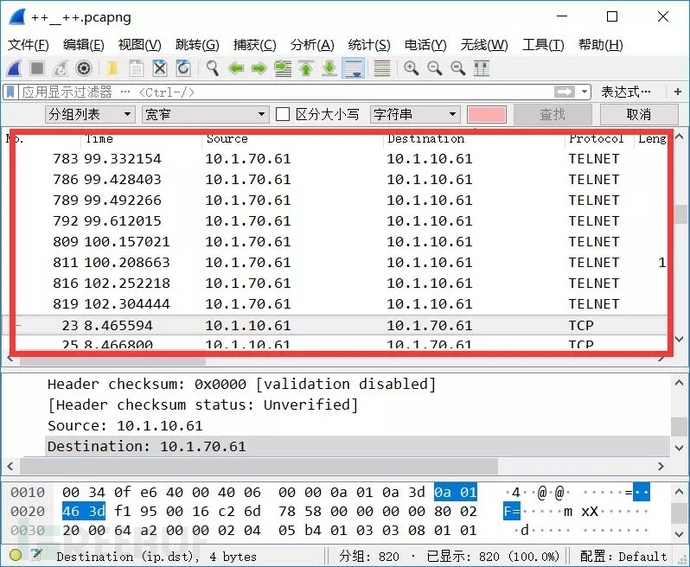The image size is (690, 567).
Task: Click Go to specified packet icon
Action: [283, 69]
